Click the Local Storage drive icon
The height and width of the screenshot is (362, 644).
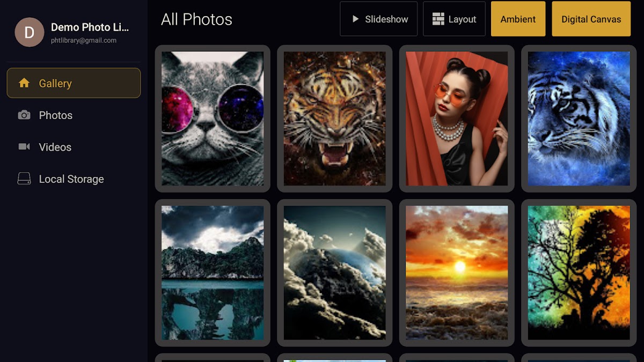pyautogui.click(x=24, y=179)
